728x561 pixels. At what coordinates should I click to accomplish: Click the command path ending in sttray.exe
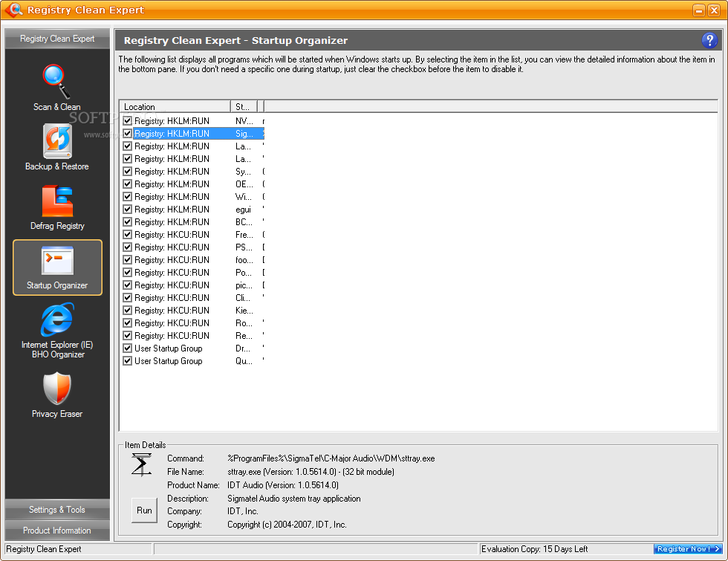[x=331, y=458]
